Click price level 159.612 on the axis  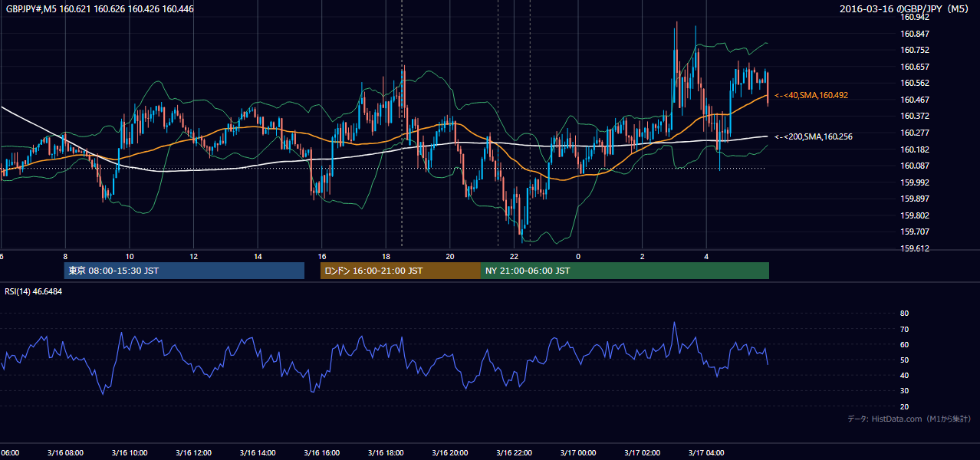click(915, 248)
